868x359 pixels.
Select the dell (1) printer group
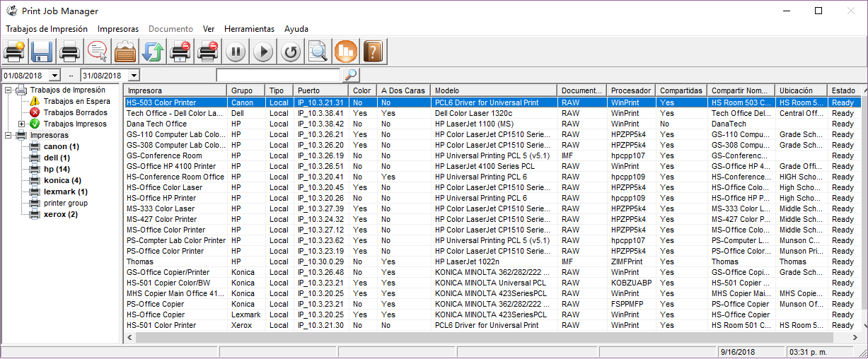tap(57, 158)
